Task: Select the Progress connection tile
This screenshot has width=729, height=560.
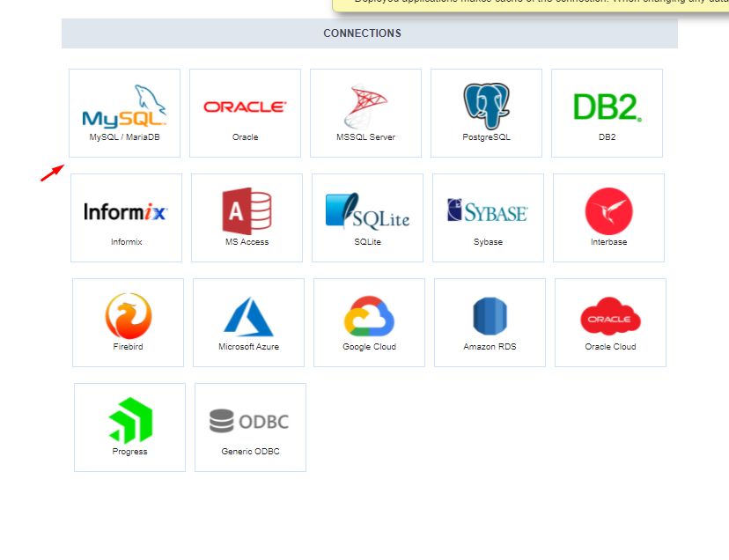Action: pos(129,427)
